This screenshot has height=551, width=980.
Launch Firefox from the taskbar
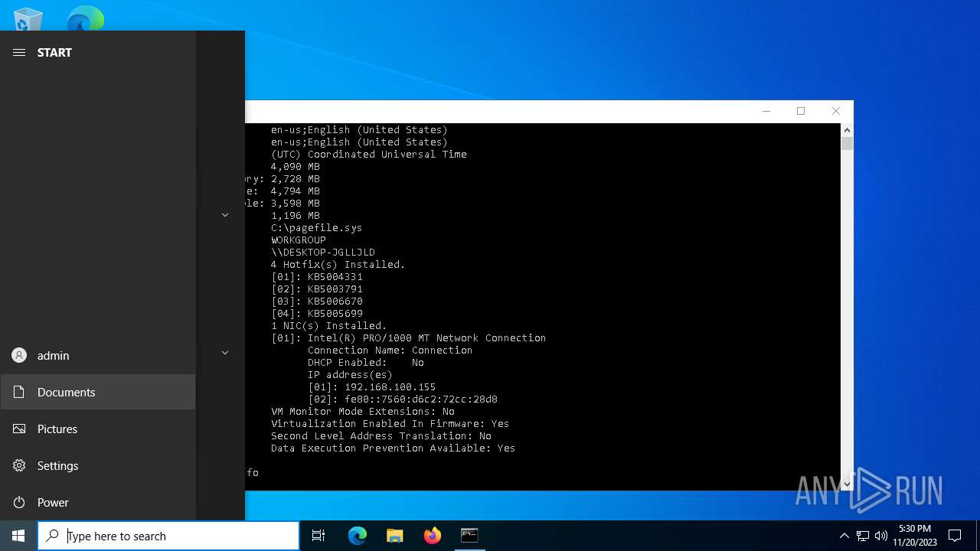pyautogui.click(x=432, y=536)
